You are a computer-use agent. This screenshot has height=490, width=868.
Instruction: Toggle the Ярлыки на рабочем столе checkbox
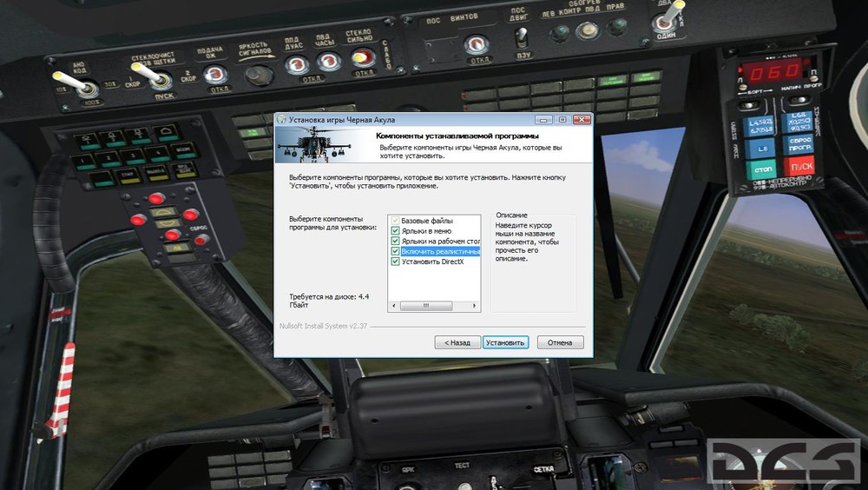tap(395, 241)
